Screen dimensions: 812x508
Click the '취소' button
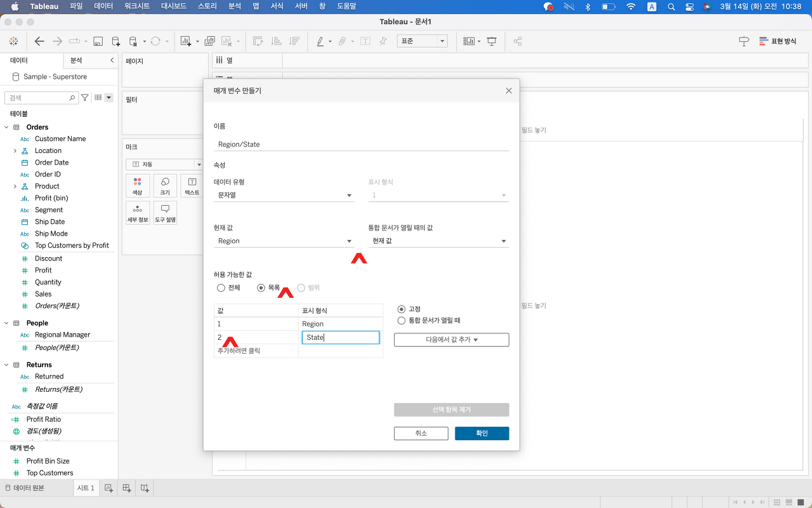[421, 433]
